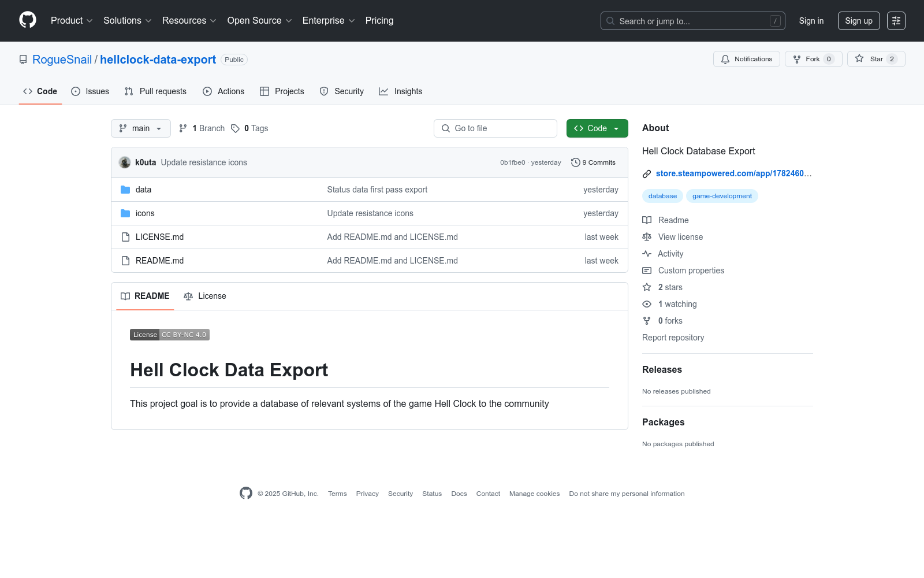The width and height of the screenshot is (924, 578).
Task: Click the GitHub logo in header
Action: click(28, 20)
